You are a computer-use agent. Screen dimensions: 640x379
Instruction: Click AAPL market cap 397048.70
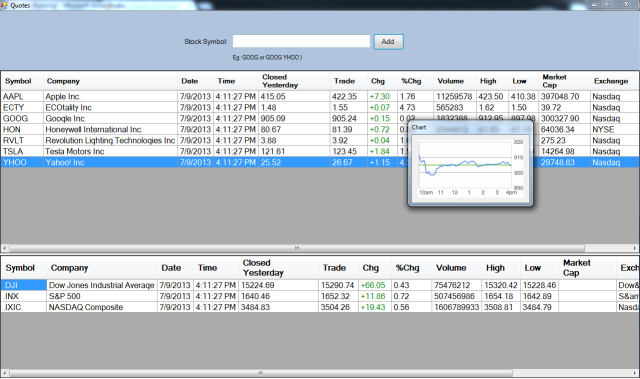(x=564, y=97)
